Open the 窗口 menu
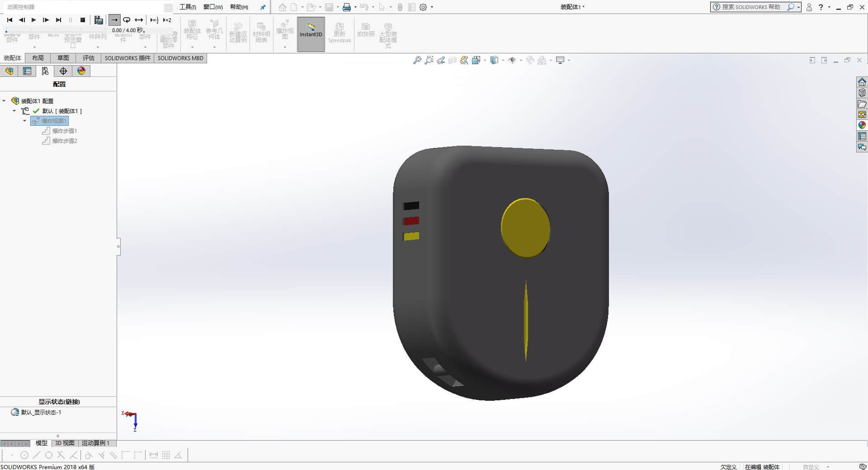This screenshot has height=470, width=868. 213,7
